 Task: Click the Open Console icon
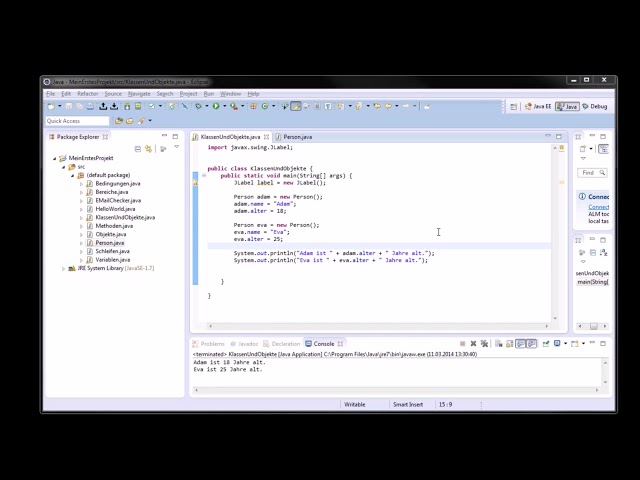point(575,344)
